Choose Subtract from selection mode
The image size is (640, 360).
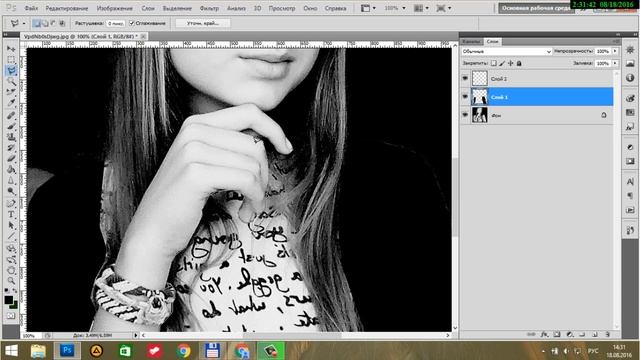point(53,23)
